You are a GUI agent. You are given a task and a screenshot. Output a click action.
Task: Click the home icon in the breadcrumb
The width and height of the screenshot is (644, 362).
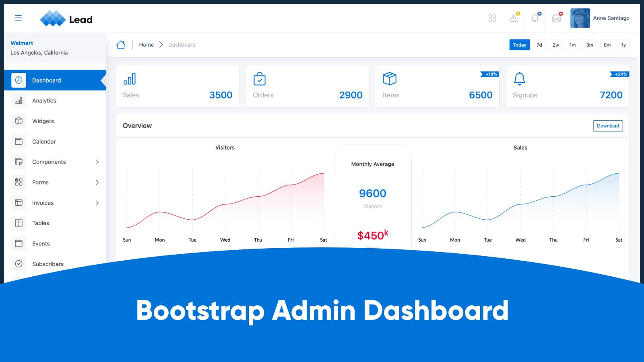pyautogui.click(x=121, y=45)
